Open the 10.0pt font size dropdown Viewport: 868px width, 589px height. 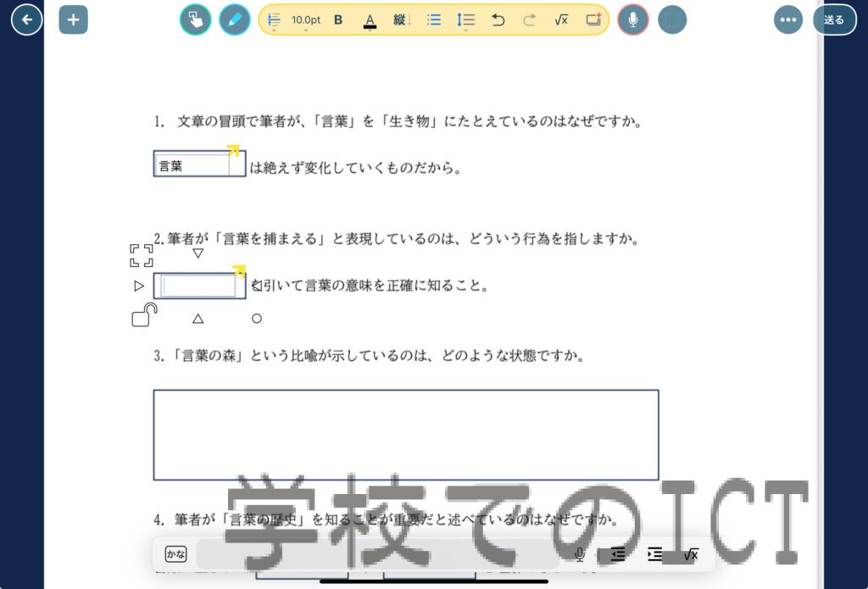(x=306, y=20)
